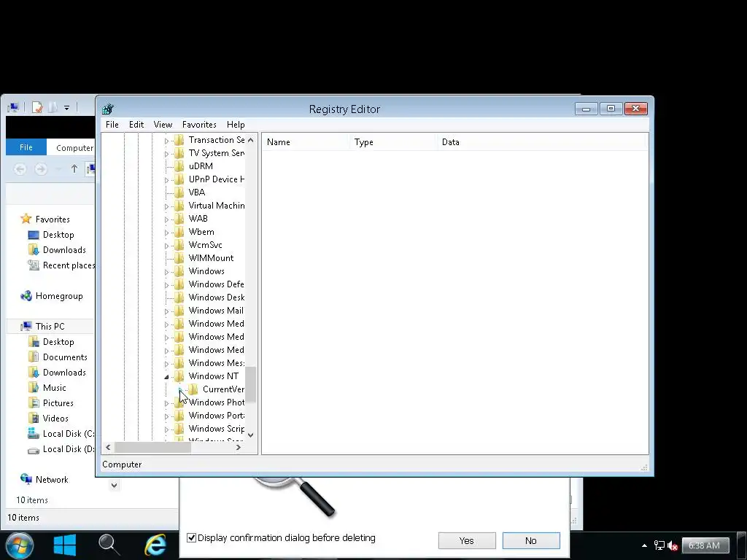
Task: Expand the WcmSvc registry key
Action: 166,246
